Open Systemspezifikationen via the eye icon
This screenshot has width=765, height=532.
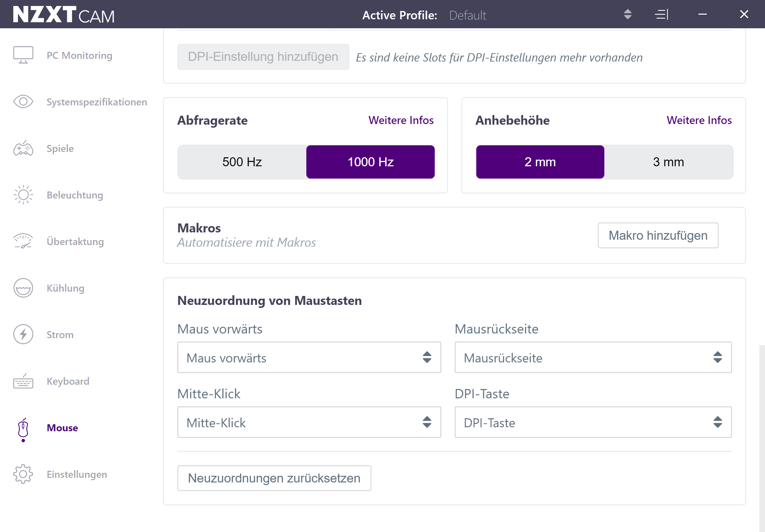23,102
